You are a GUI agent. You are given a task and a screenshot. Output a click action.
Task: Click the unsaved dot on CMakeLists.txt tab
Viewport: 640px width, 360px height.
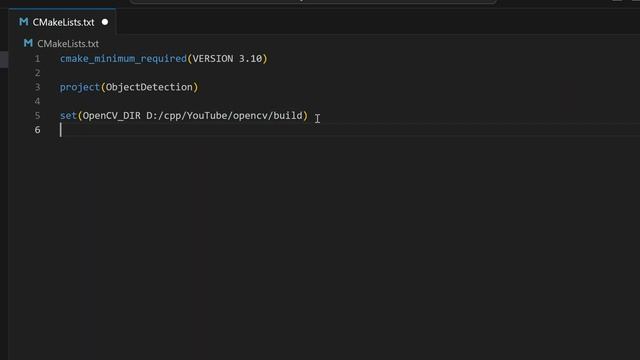[105, 22]
